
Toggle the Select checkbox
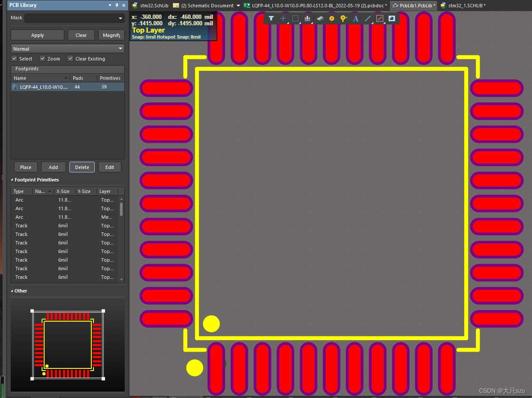(14, 58)
